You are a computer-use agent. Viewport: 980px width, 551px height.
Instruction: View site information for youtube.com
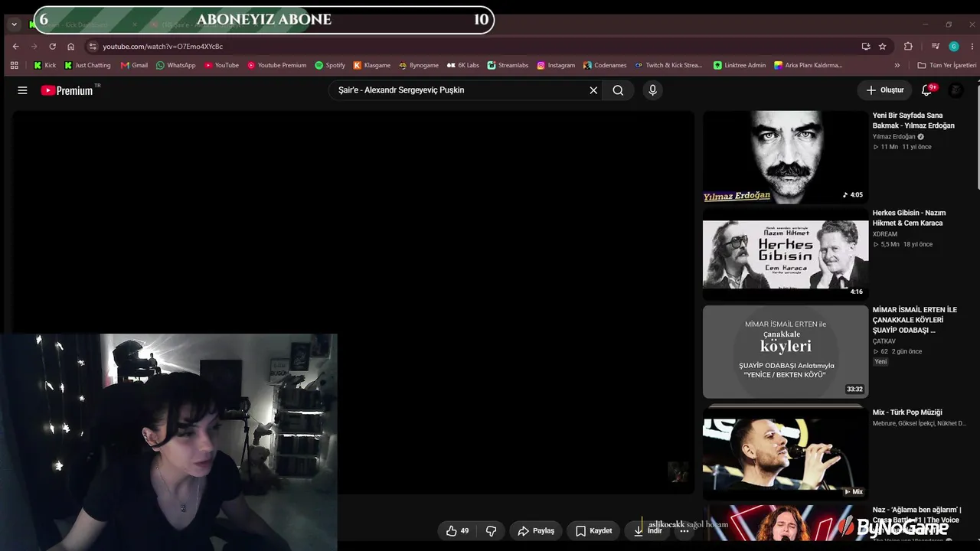93,46
